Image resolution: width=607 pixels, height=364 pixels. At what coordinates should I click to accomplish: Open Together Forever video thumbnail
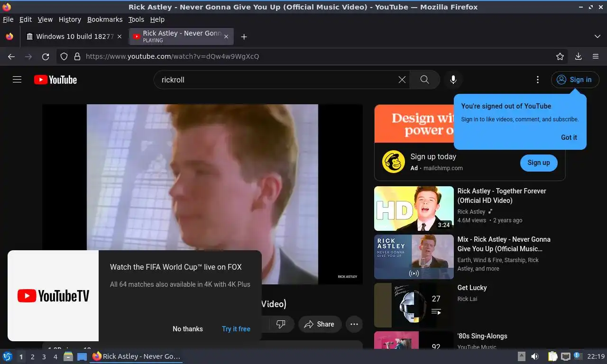point(414,209)
